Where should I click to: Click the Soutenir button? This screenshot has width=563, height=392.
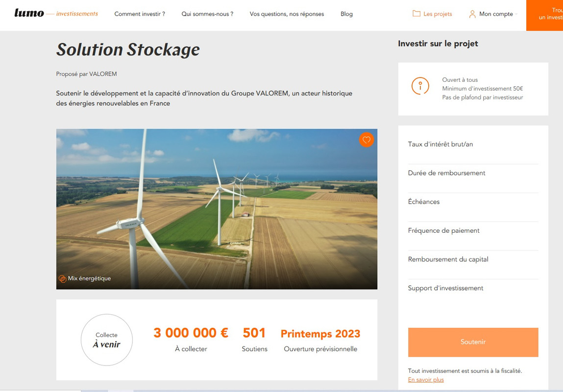click(473, 342)
